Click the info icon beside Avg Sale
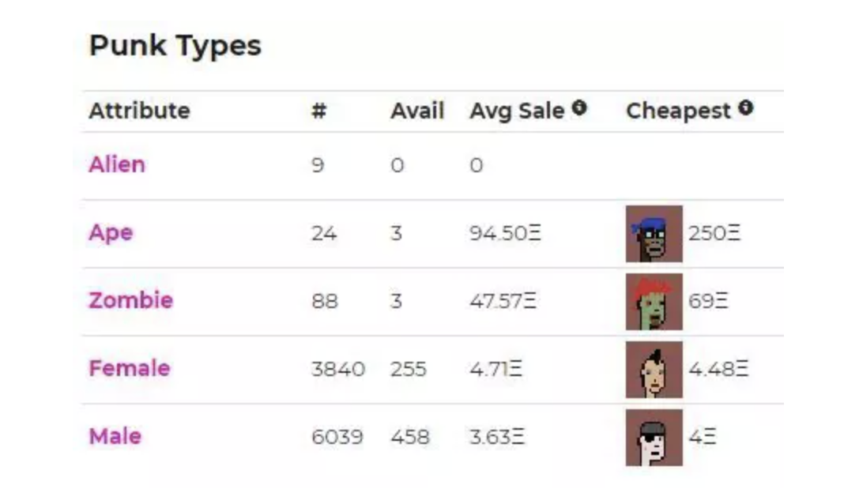This screenshot has width=844, height=504. (578, 107)
